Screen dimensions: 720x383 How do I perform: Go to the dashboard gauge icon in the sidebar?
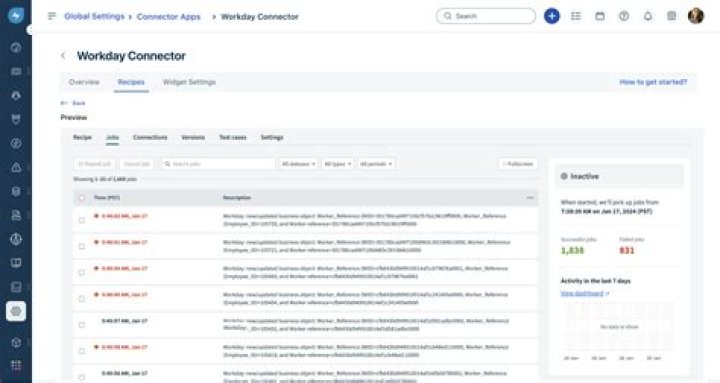(x=16, y=47)
